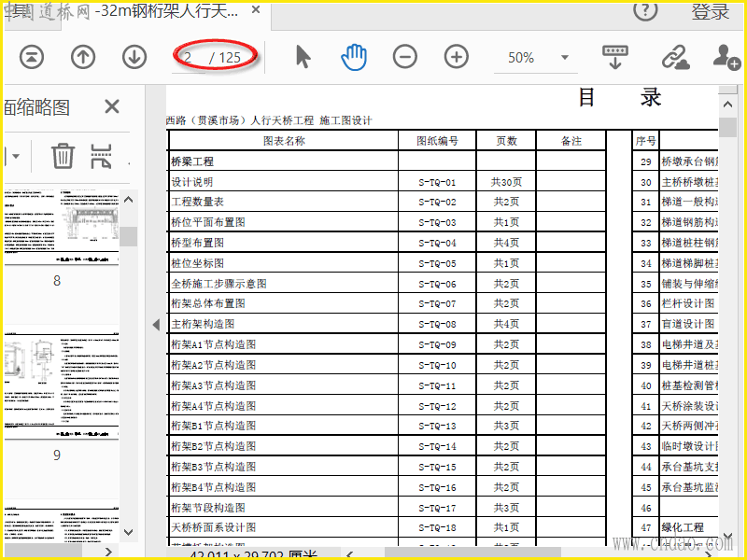Select page 8 thumbnail

tap(62, 227)
